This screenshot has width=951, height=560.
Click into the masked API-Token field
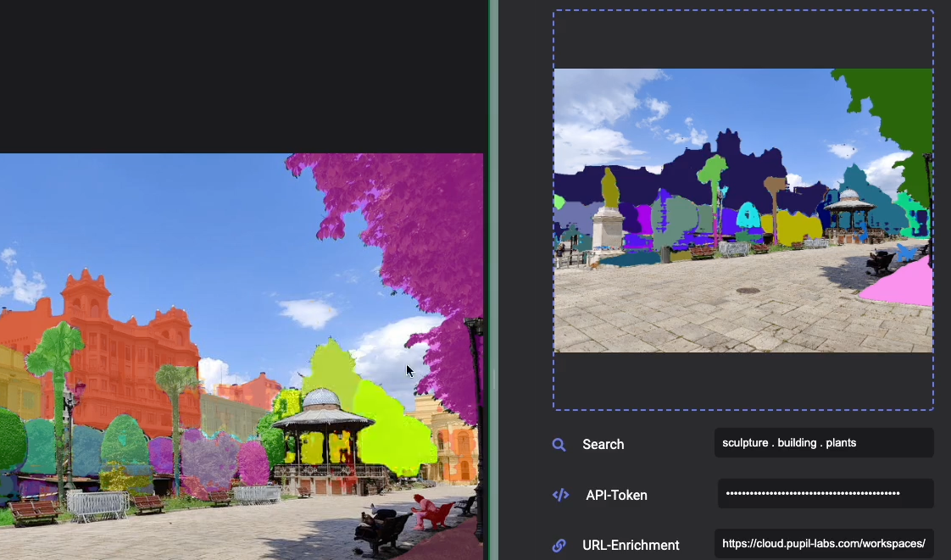click(825, 494)
